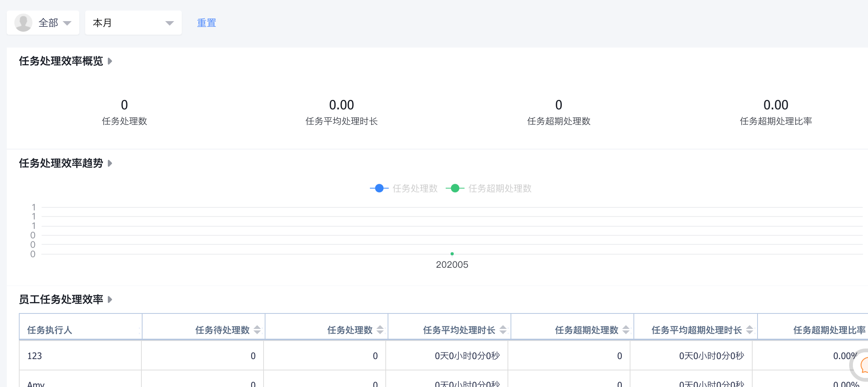
Task: Click the 重置 reset link
Action: pyautogui.click(x=206, y=23)
